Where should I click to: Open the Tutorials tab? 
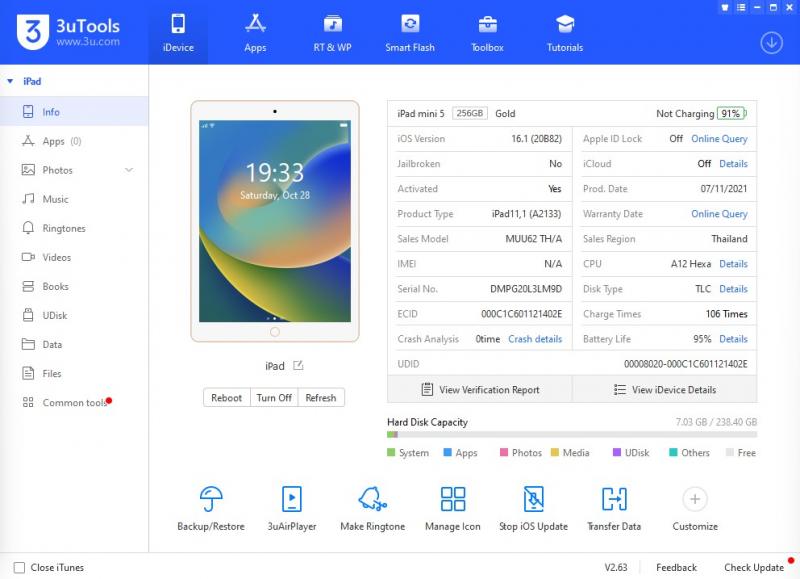tap(565, 32)
